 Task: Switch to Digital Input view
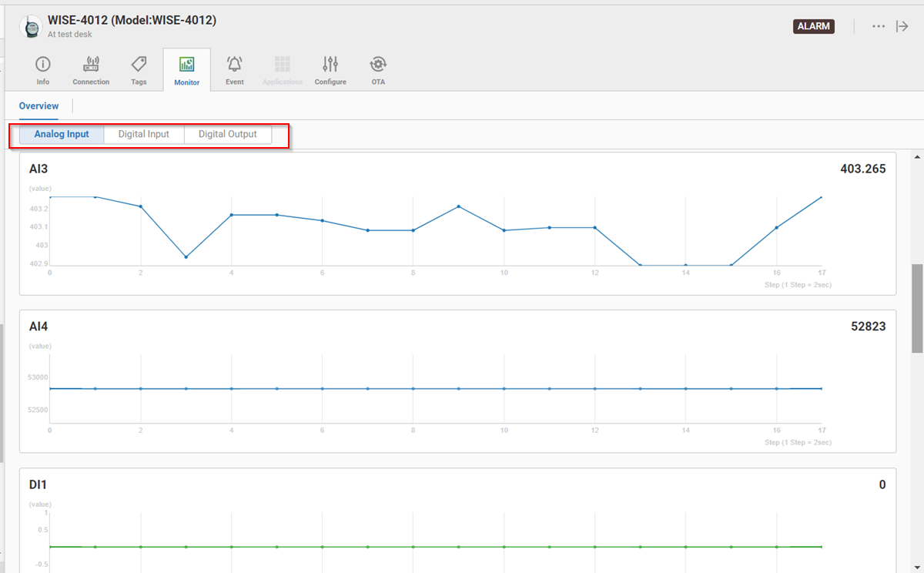coord(144,134)
